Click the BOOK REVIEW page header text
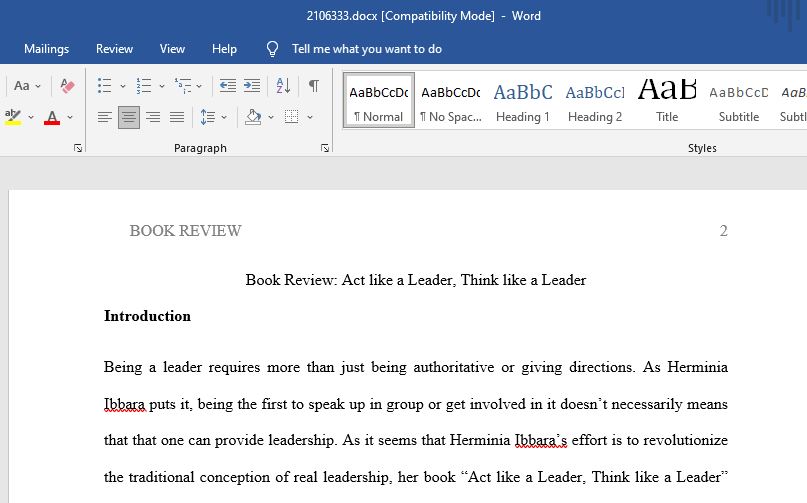 (185, 231)
